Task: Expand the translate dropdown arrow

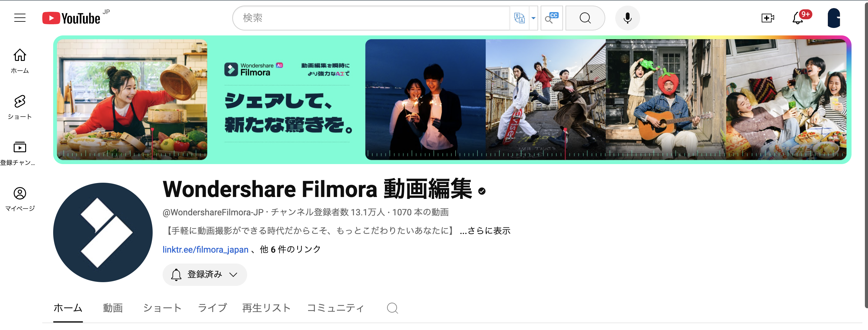Action: [533, 18]
